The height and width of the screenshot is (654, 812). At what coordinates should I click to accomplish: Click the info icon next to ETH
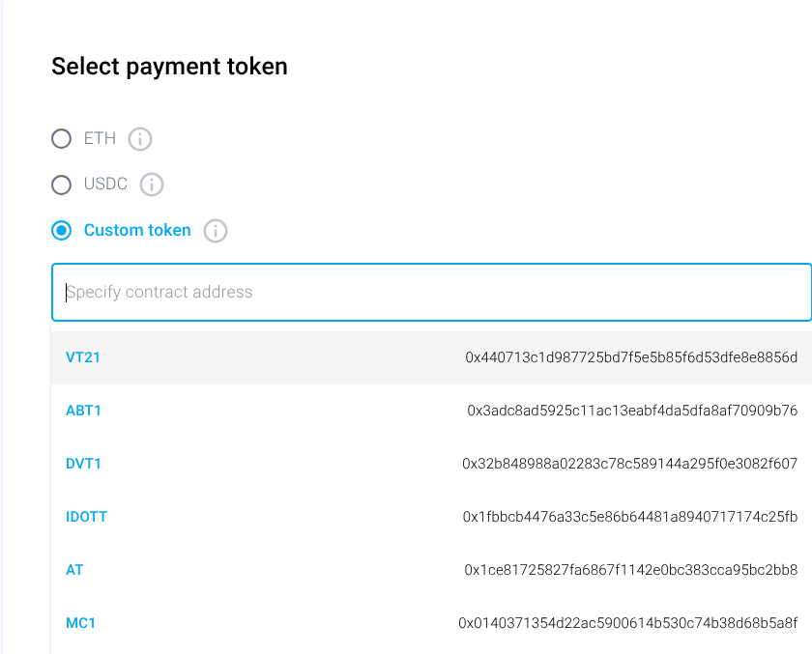click(x=140, y=139)
